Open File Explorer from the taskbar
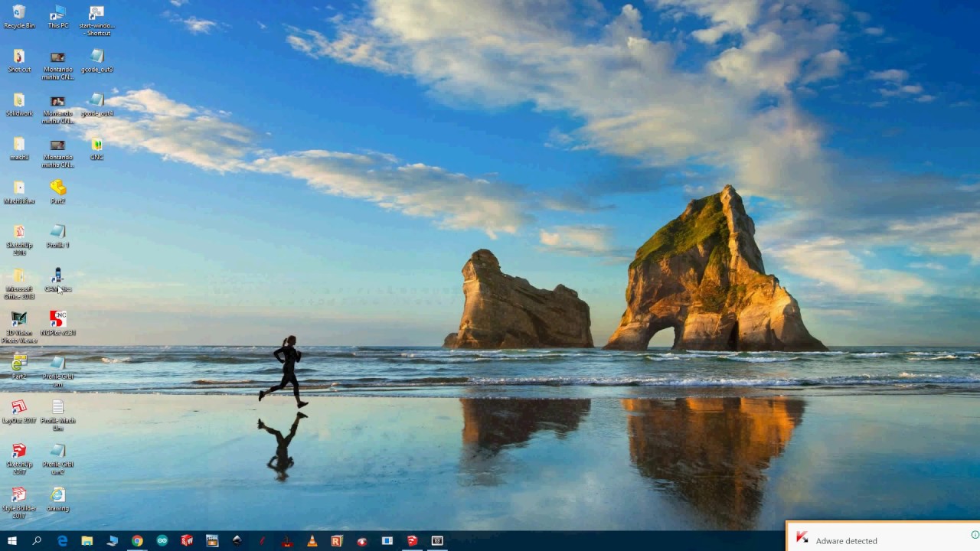This screenshot has height=551, width=980. click(87, 541)
